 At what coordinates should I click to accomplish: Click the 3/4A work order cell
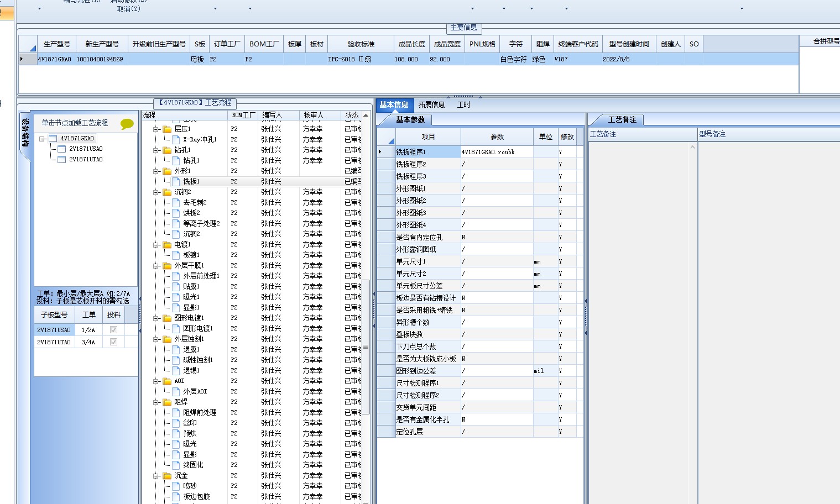88,342
